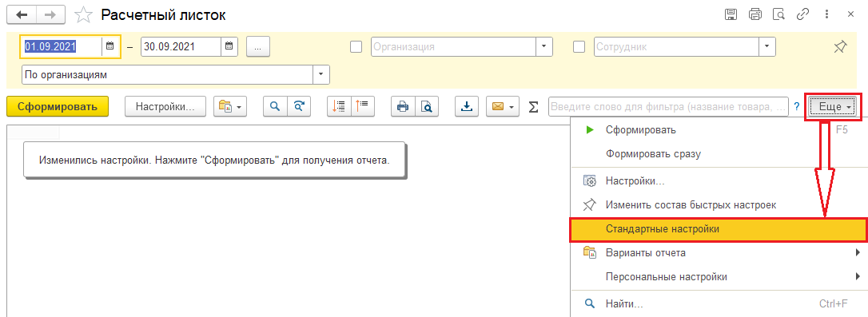Open the Организация dropdown arrow
This screenshot has width=868, height=317.
point(545,47)
